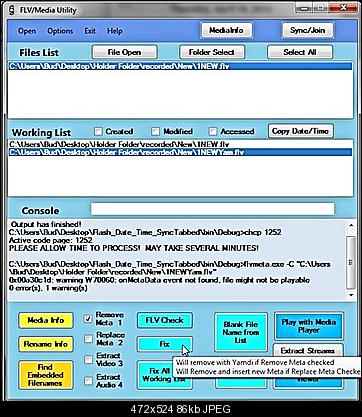Click the Rename Info button
Screen dimensions: 362x417
46,344
